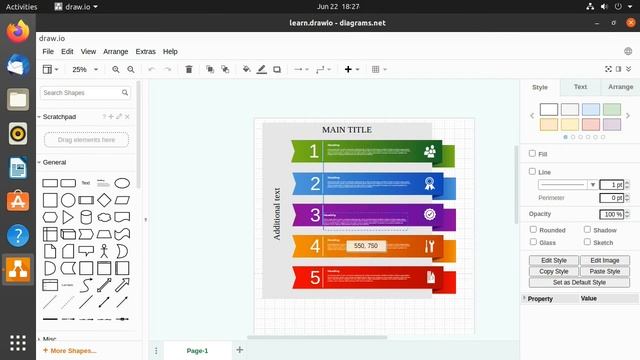Click the Delete trash icon
The image size is (640, 360).
[x=189, y=69]
